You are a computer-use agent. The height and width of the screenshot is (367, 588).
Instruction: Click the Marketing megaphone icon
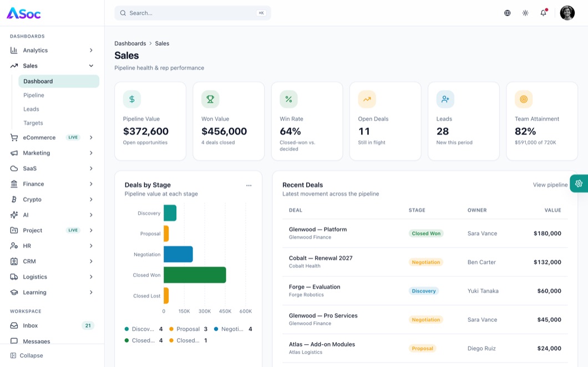point(14,153)
